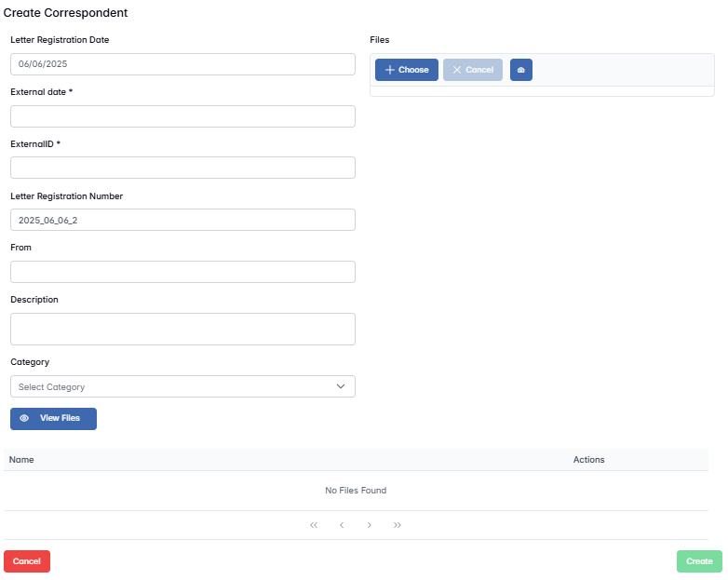This screenshot has height=580, width=728.
Task: Click the Actions column header
Action: 588,460
